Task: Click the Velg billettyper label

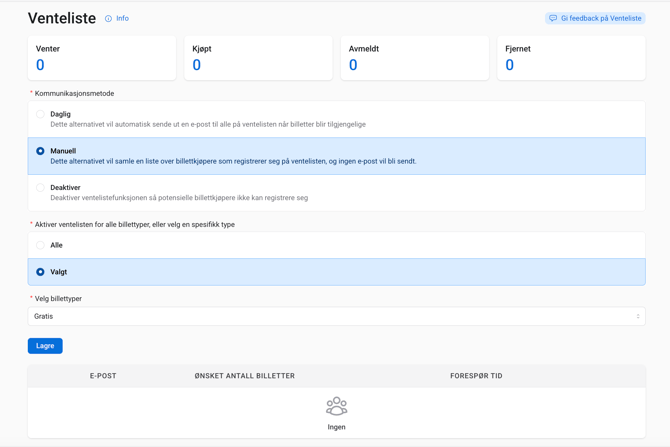Action: point(58,298)
